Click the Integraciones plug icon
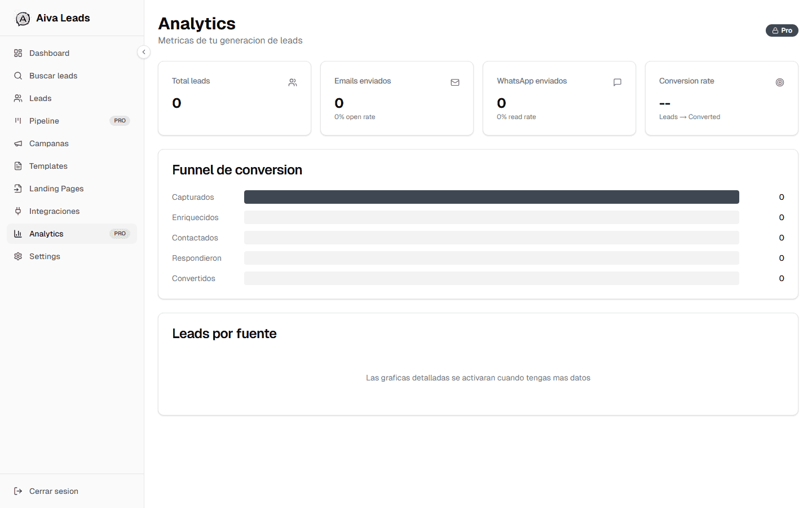The height and width of the screenshot is (508, 812). [18, 211]
